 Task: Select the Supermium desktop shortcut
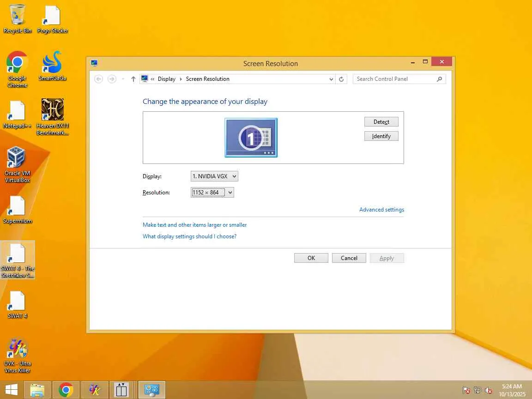click(17, 210)
